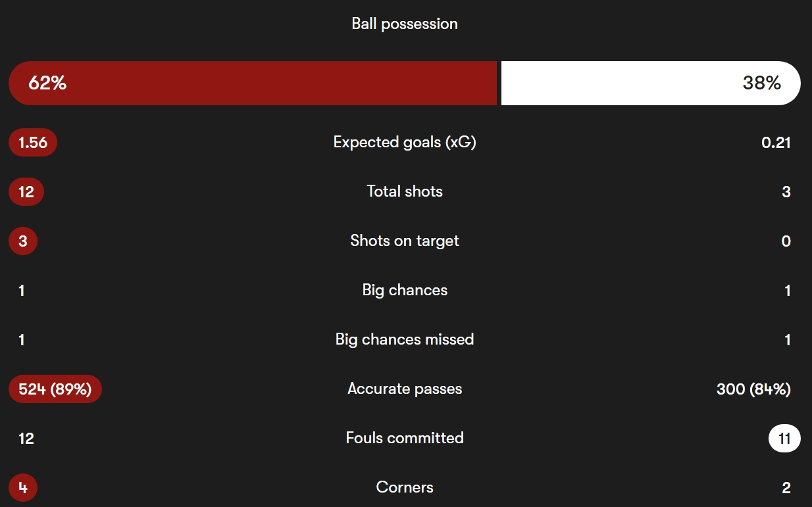Click the white 11 fouls badge
812x507 pixels.
coord(784,439)
